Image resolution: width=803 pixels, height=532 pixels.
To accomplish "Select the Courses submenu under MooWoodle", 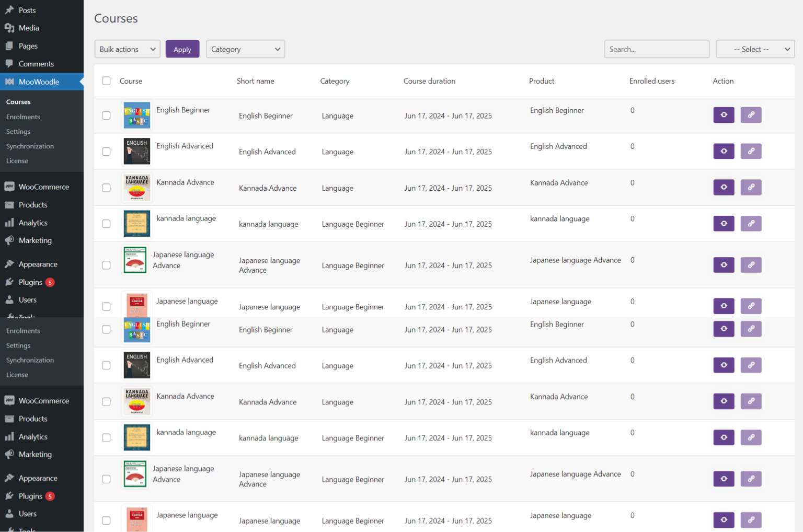I will pos(18,102).
